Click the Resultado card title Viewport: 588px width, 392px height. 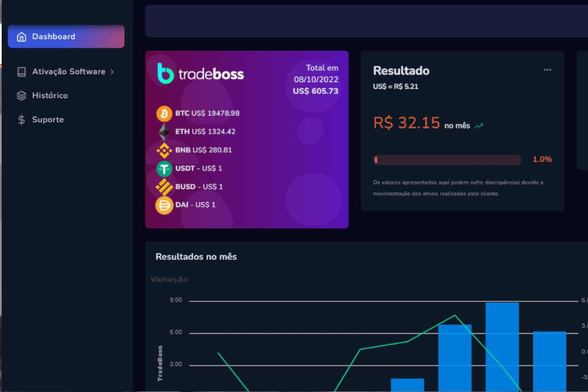401,71
